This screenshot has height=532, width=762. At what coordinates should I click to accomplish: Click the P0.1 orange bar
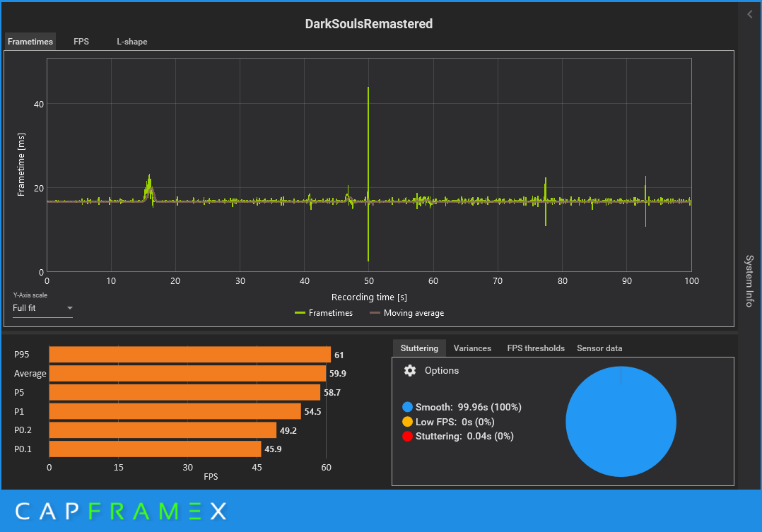[155, 449]
